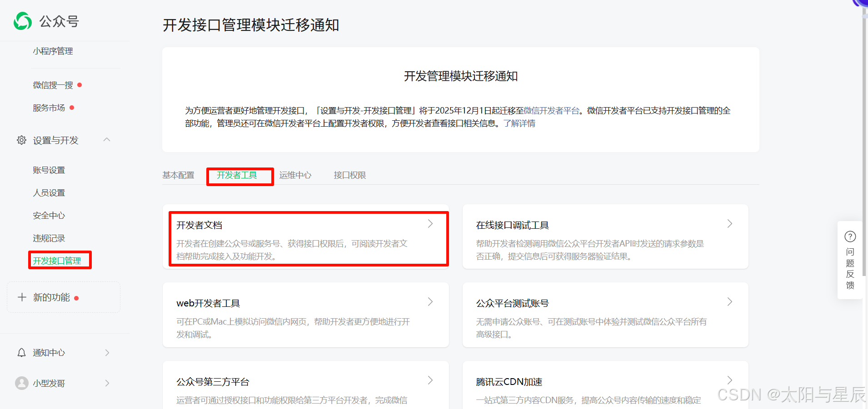Click the gear icon beside 设置与开发
Image resolution: width=868 pixels, height=409 pixels.
pos(21,140)
